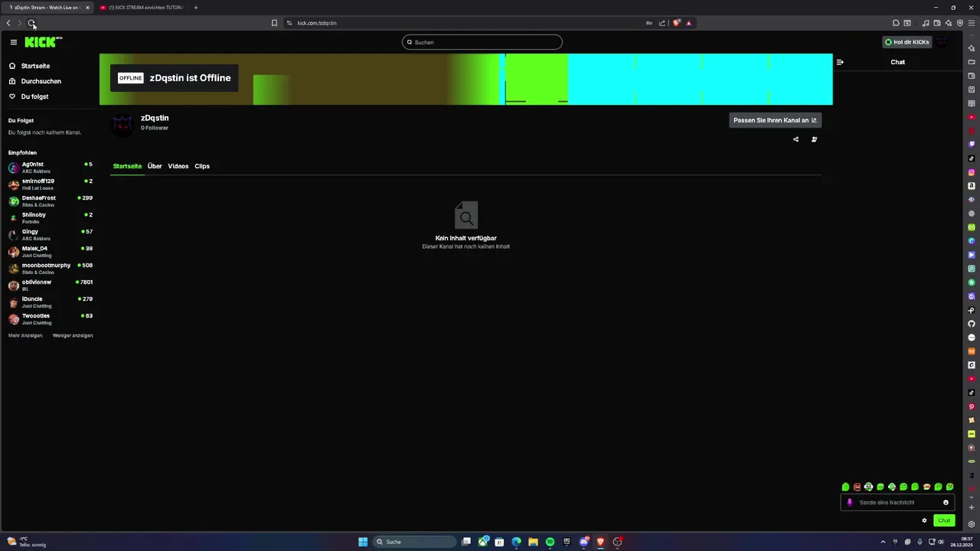The height and width of the screenshot is (551, 980).
Task: Open Microsoft Edge from the taskbar
Action: (516, 542)
